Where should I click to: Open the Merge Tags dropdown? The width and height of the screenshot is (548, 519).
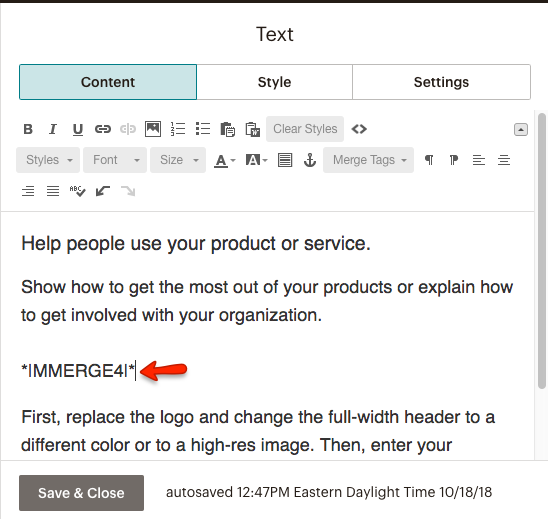369,160
